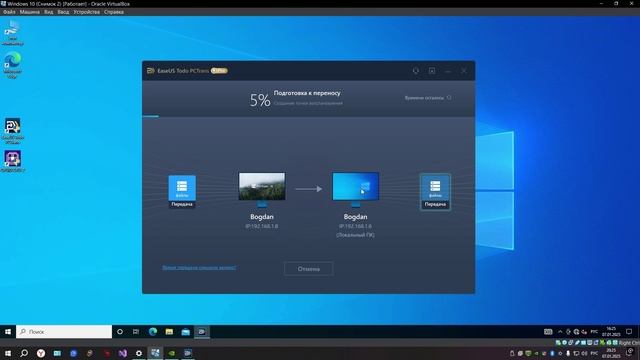
Task: Open host taskbar search magnifier
Action: [24, 353]
